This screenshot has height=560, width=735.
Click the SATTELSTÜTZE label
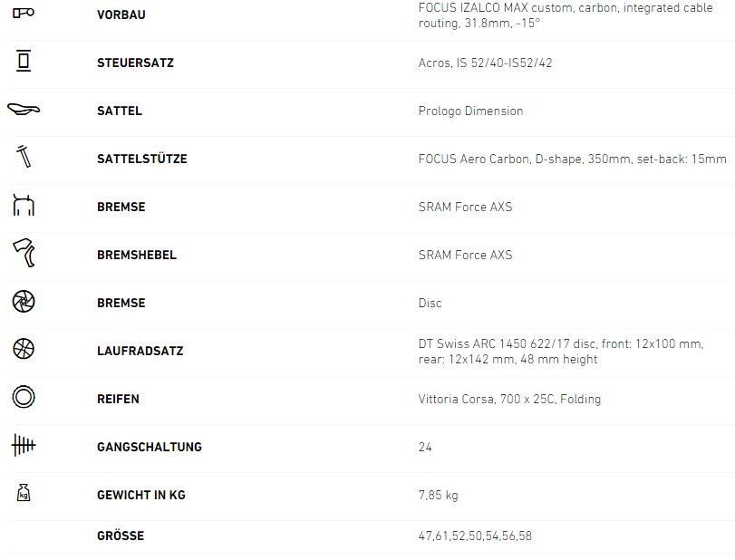[x=141, y=159]
